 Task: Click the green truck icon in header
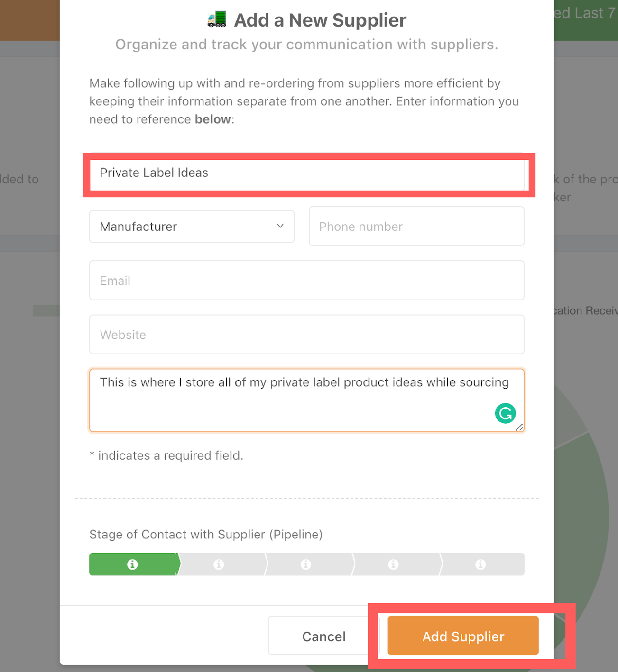217,20
